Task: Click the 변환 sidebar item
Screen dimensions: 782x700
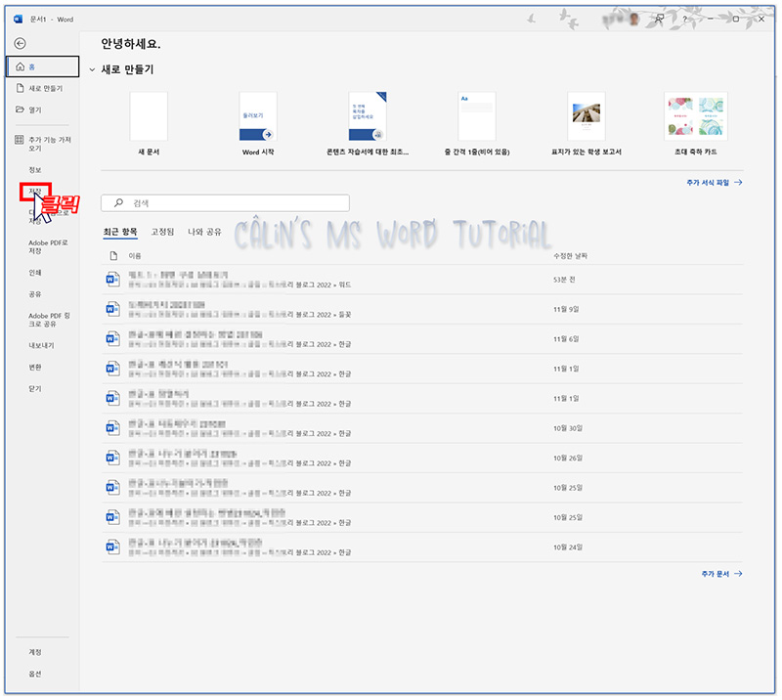Action: [x=35, y=368]
